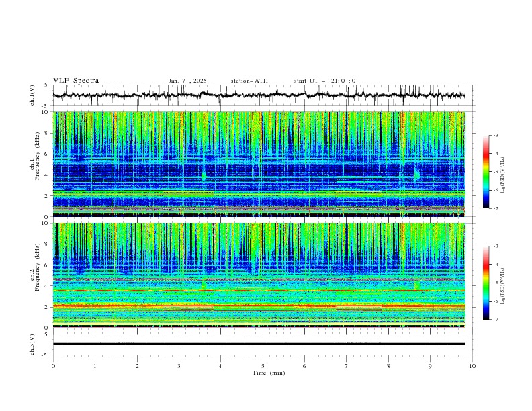Click the ch.2 frequency tick "2"
This screenshot has width=532, height=411.
click(47, 307)
